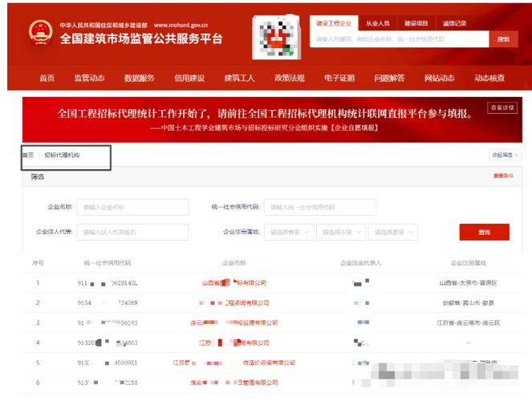Click the 统一社会信用代码 table column header
The height and width of the screenshot is (401, 532).
(108, 263)
